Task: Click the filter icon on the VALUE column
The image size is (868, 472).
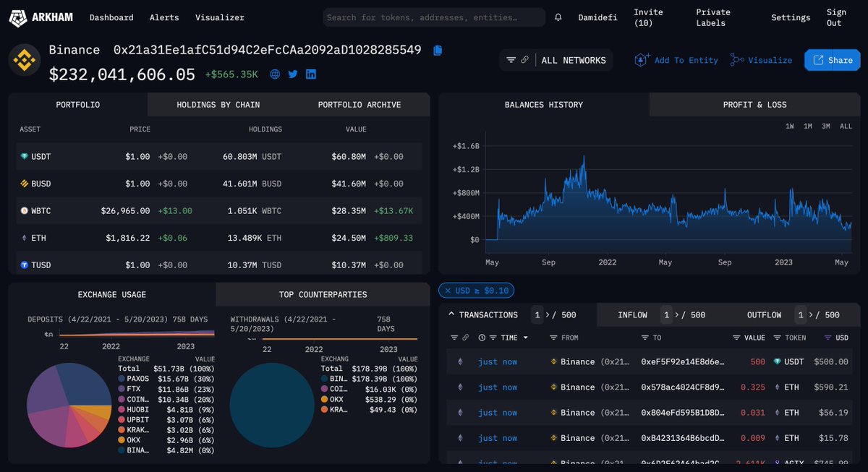Action: (x=736, y=338)
